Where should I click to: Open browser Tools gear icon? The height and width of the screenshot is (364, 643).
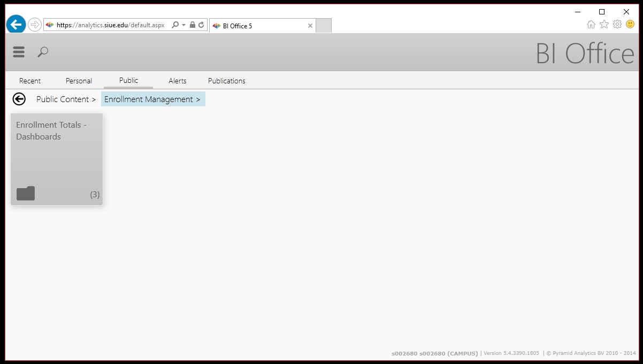tap(617, 25)
